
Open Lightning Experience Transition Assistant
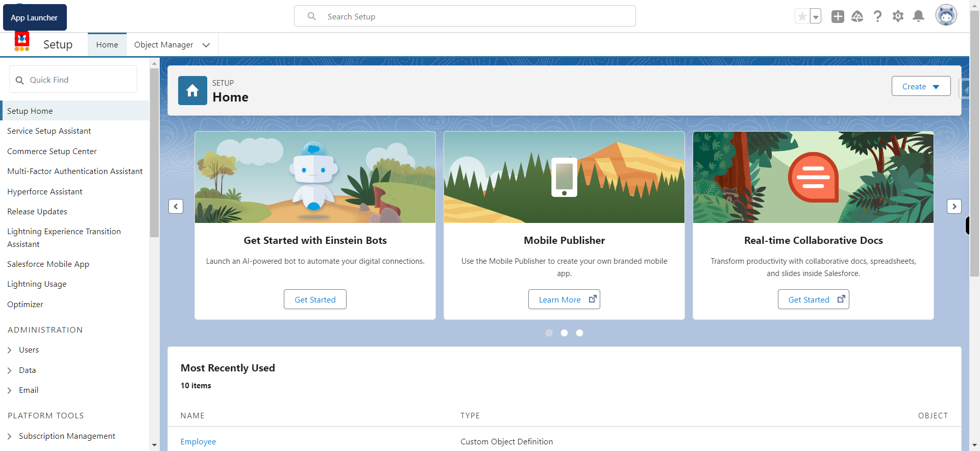click(x=64, y=238)
